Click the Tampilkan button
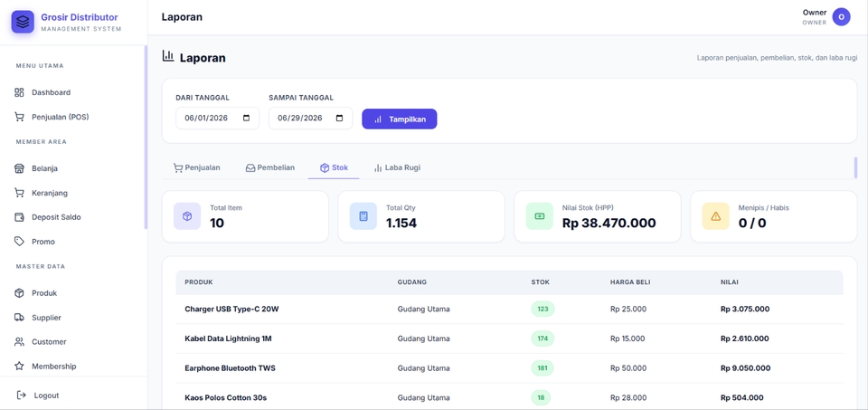 [x=399, y=119]
